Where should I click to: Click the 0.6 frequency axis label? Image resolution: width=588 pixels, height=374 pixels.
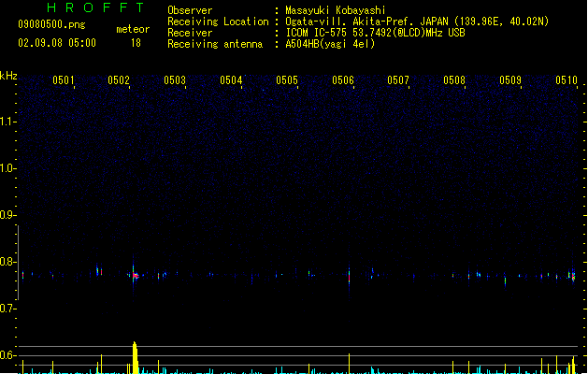pos(7,355)
